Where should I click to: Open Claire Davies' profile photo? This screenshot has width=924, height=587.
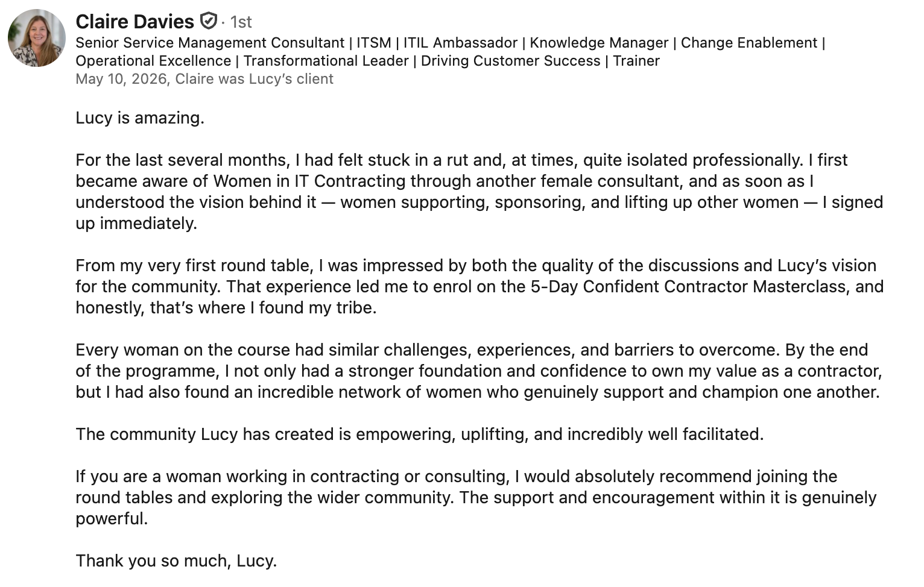[37, 38]
